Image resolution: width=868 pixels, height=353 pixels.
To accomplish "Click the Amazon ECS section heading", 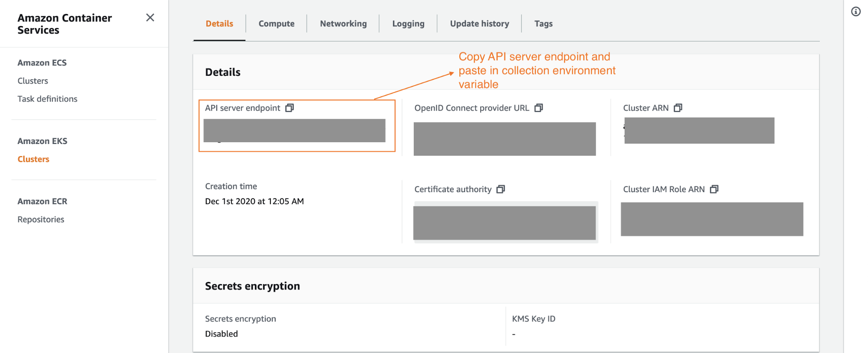I will pos(42,63).
